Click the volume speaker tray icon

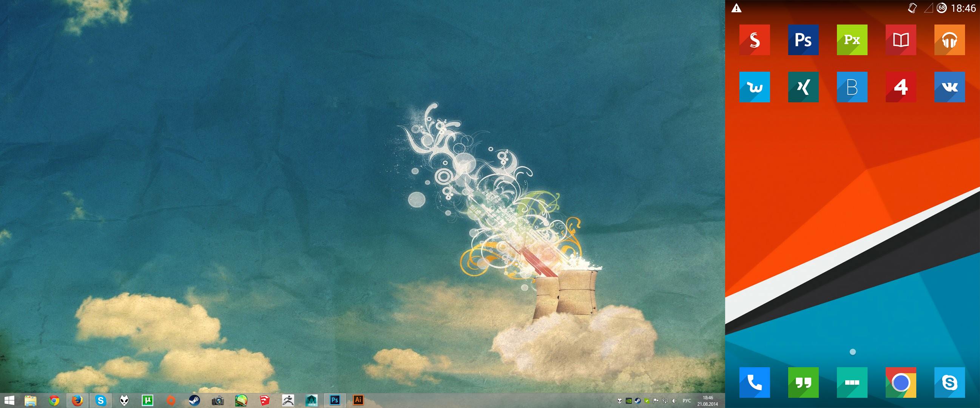click(674, 400)
